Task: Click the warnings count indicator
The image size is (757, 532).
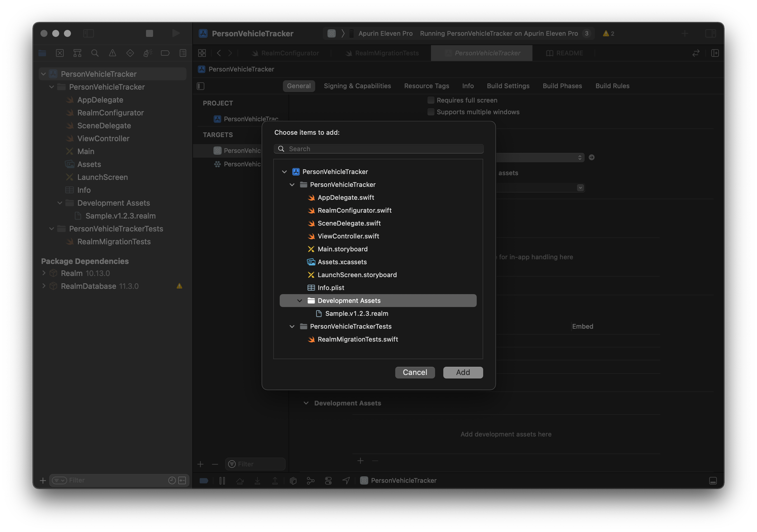Action: [x=608, y=33]
